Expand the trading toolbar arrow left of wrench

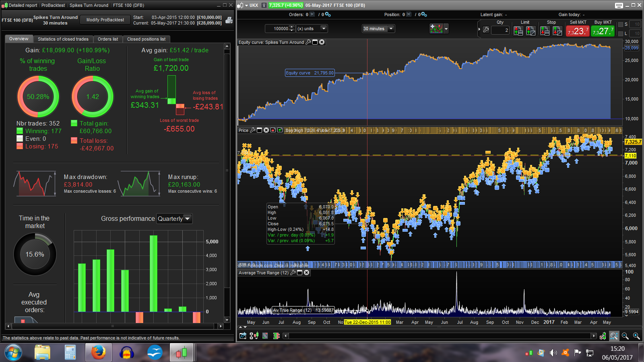(x=479, y=30)
